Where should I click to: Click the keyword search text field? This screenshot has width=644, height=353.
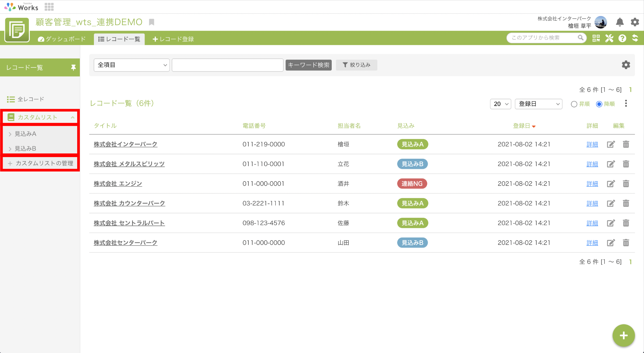click(227, 65)
